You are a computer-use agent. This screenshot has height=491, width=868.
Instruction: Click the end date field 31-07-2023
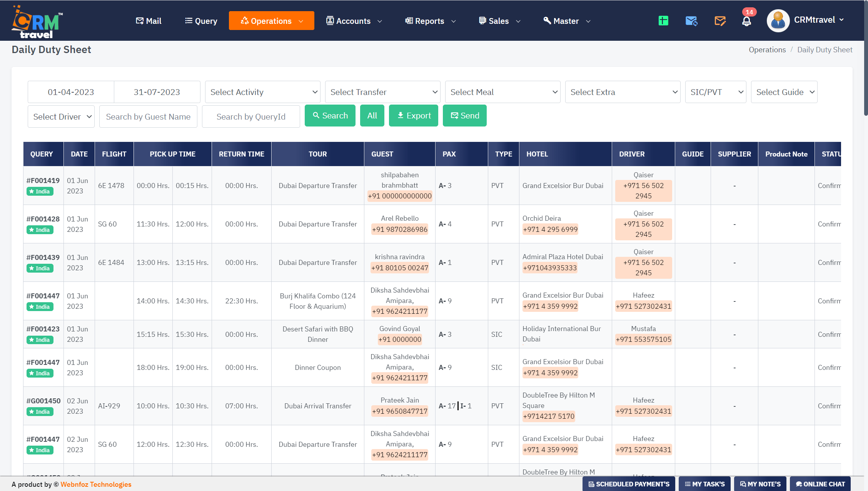(157, 92)
